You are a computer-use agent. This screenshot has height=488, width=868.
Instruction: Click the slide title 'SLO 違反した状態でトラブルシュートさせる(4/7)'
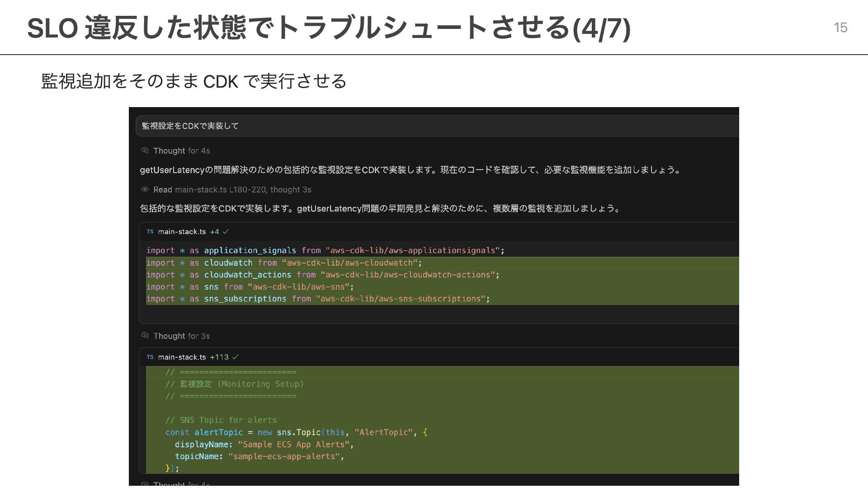pyautogui.click(x=329, y=28)
